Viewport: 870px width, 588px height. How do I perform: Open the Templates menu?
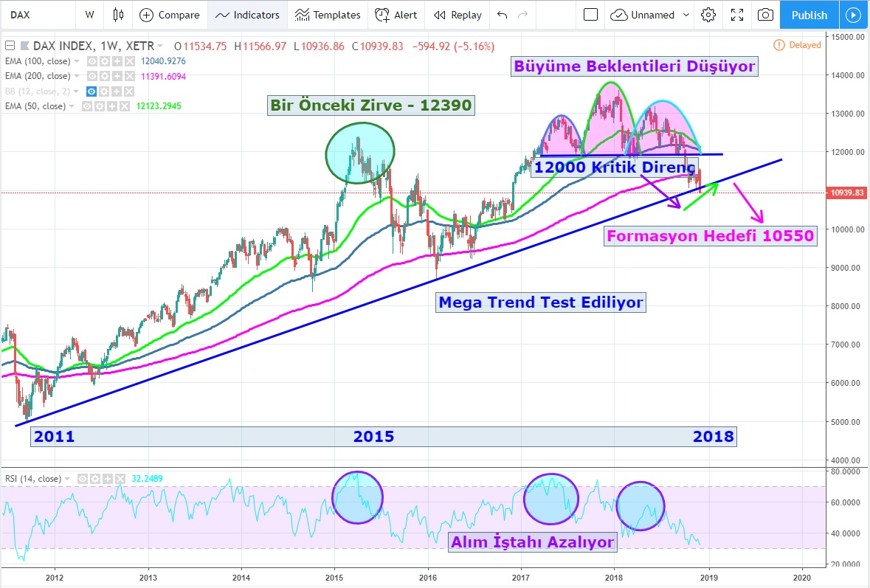pos(328,15)
